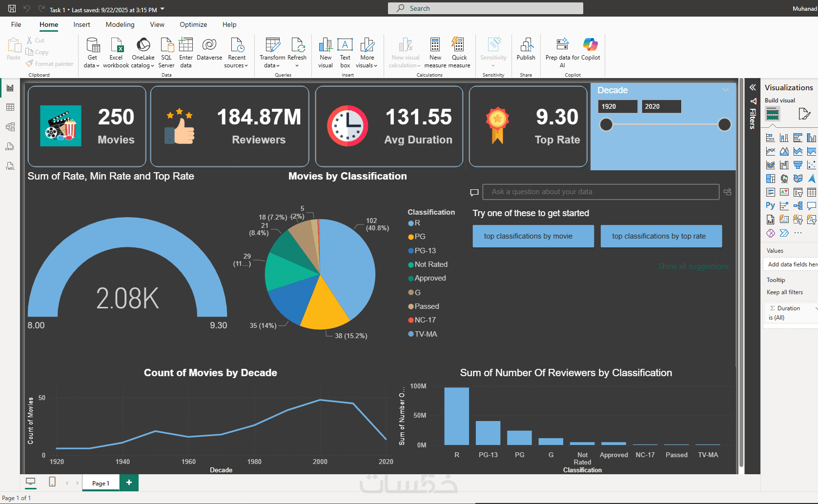Choose the Slicer visual
This screenshot has width=818, height=504.
798,192
